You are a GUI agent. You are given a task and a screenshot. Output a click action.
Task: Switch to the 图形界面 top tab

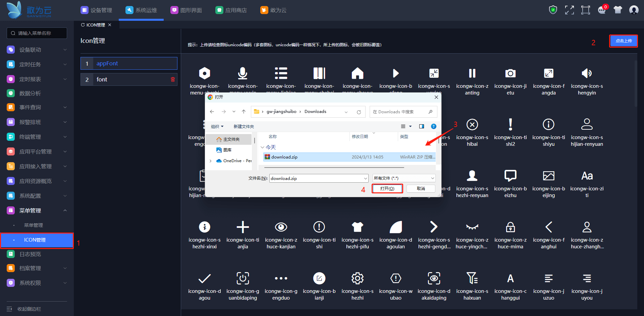(186, 10)
